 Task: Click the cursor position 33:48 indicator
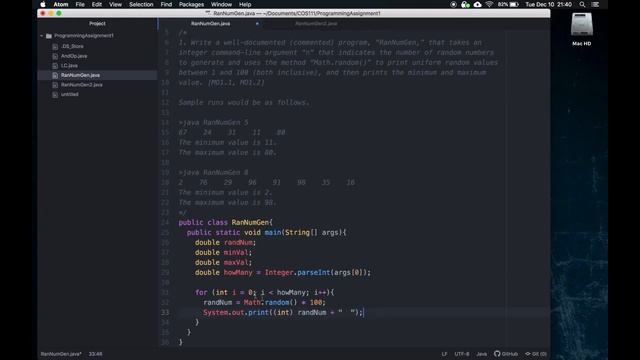point(96,354)
